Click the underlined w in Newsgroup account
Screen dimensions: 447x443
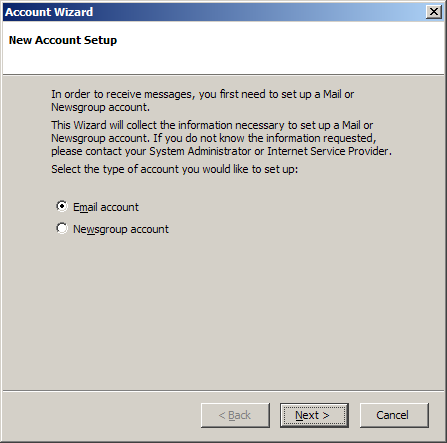[91, 230]
